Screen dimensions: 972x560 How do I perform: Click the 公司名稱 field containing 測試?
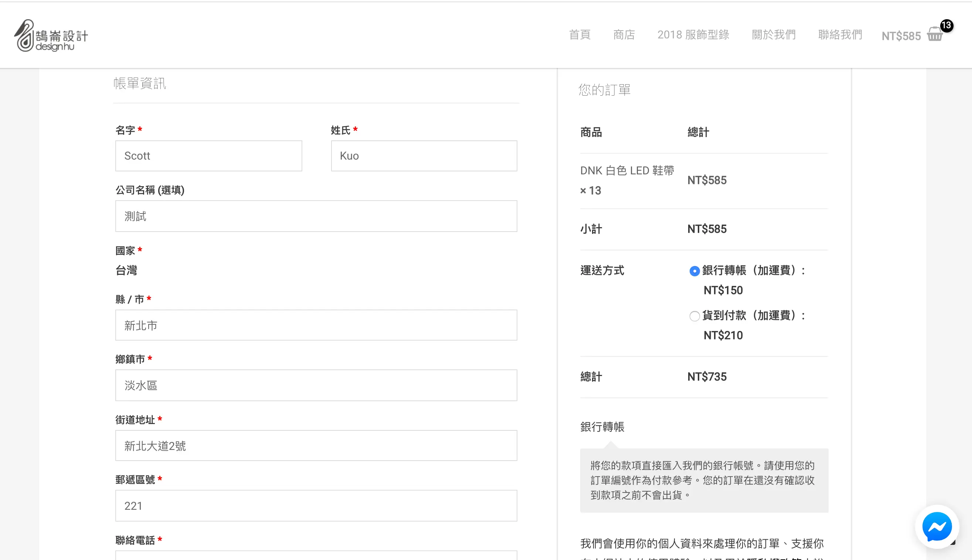316,216
